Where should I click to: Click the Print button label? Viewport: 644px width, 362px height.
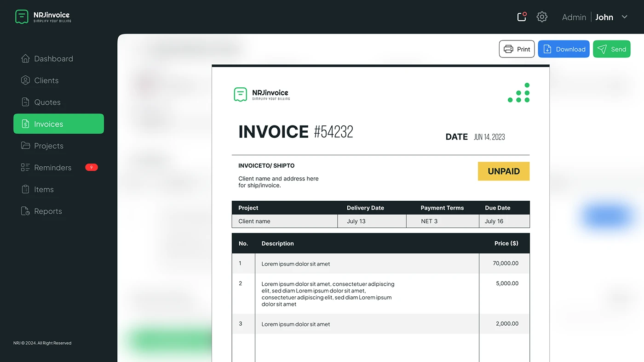(x=523, y=49)
